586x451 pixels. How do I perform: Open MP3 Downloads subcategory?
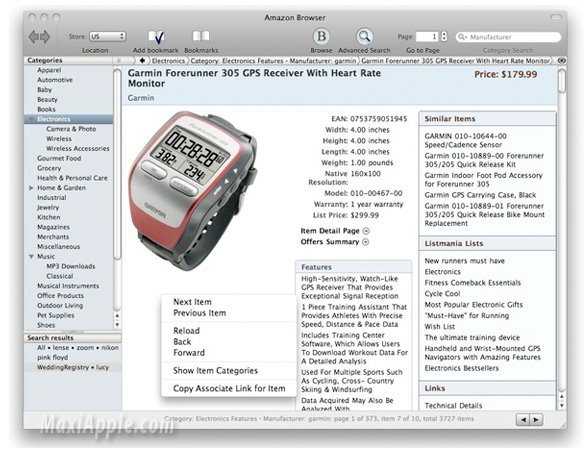tap(71, 266)
